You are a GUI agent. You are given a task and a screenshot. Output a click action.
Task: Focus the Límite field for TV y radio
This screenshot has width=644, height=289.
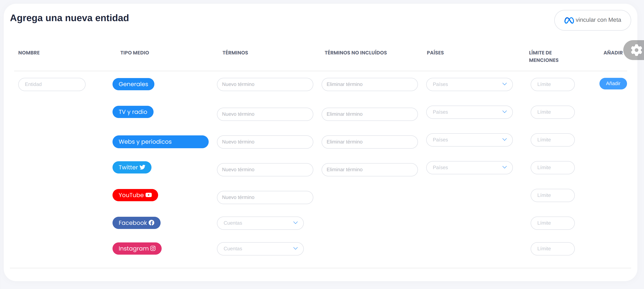(x=552, y=112)
